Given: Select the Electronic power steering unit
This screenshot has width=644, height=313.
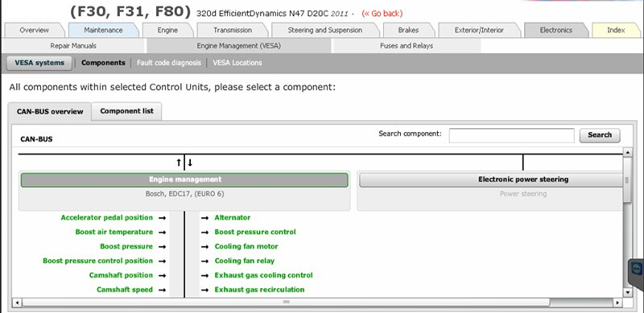Looking at the screenshot, I should tap(491, 180).
